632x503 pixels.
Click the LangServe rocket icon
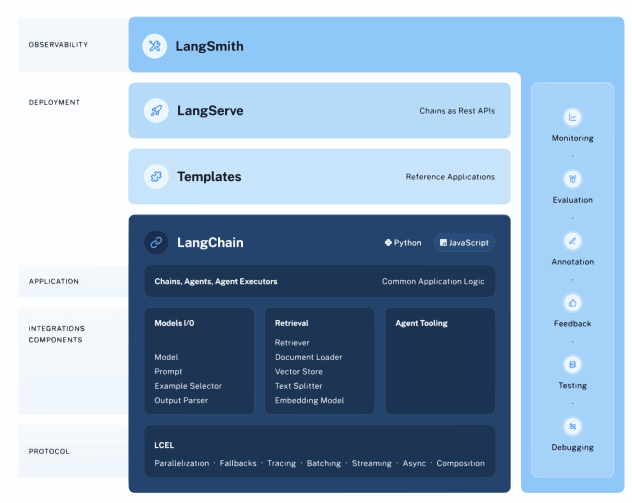(155, 111)
